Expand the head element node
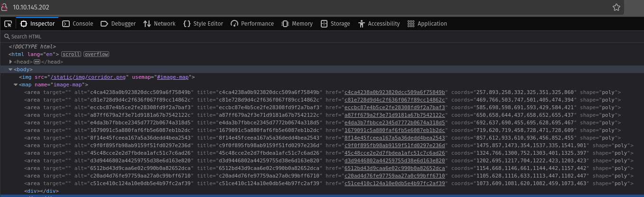The height and width of the screenshot is (197, 644). [x=10, y=62]
